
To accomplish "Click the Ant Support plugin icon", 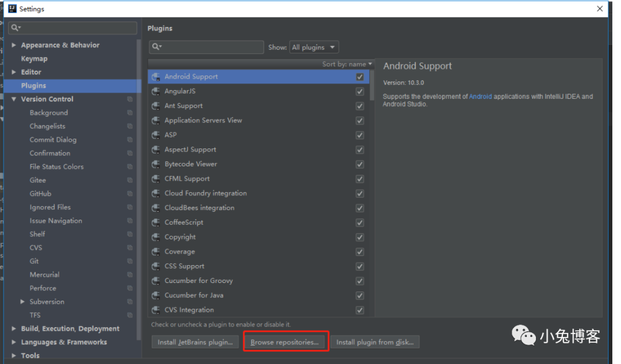I will tap(156, 106).
